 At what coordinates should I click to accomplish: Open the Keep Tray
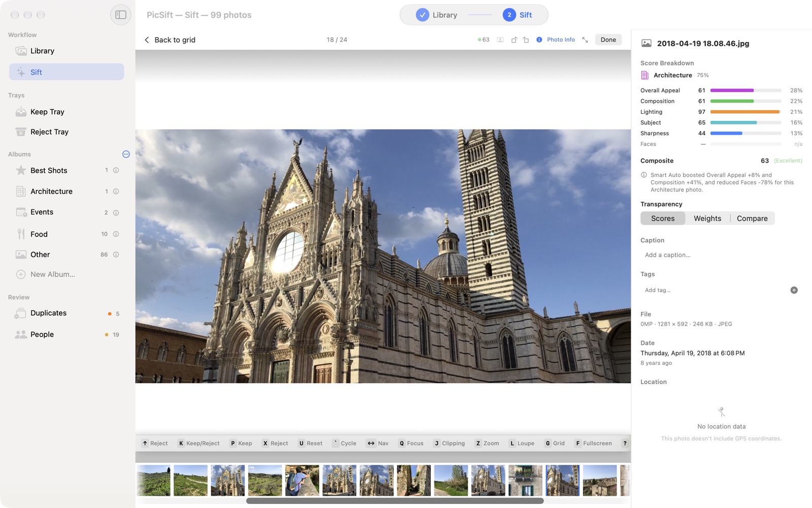point(66,112)
